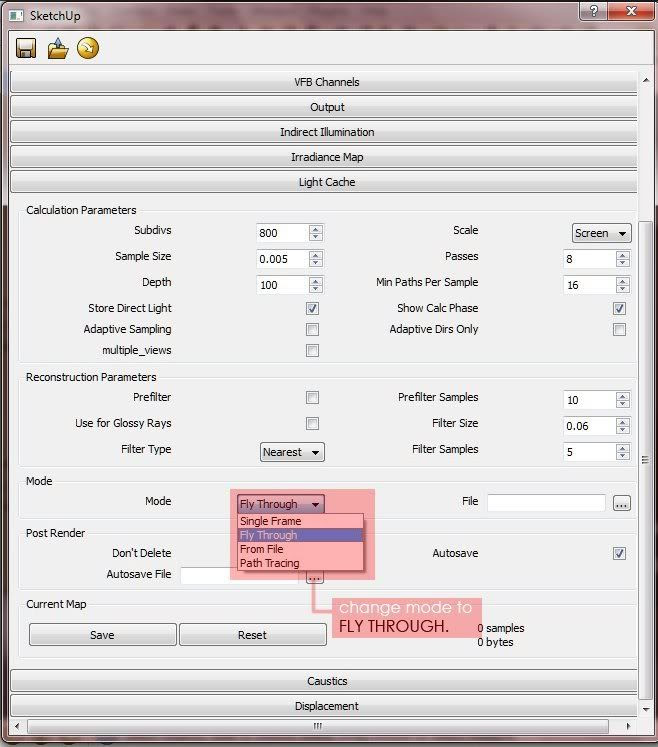This screenshot has height=747, width=658.
Task: Increase Filter Samples with the up arrow
Action: click(622, 448)
